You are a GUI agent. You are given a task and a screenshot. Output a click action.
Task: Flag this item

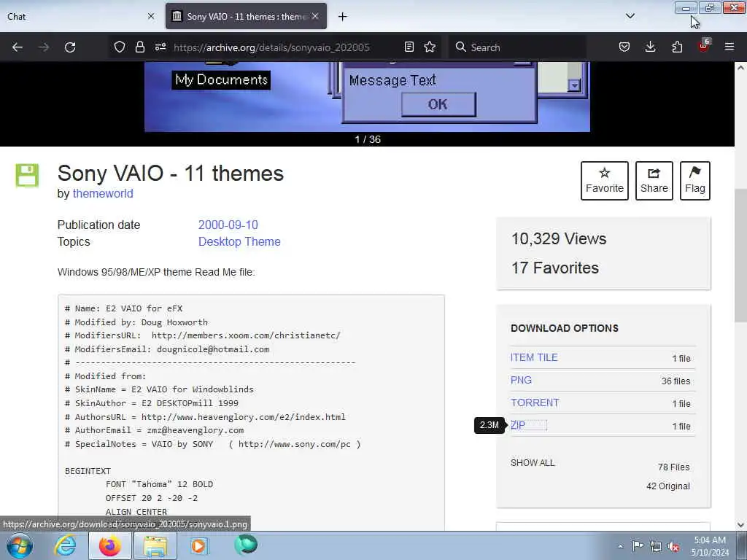695,181
